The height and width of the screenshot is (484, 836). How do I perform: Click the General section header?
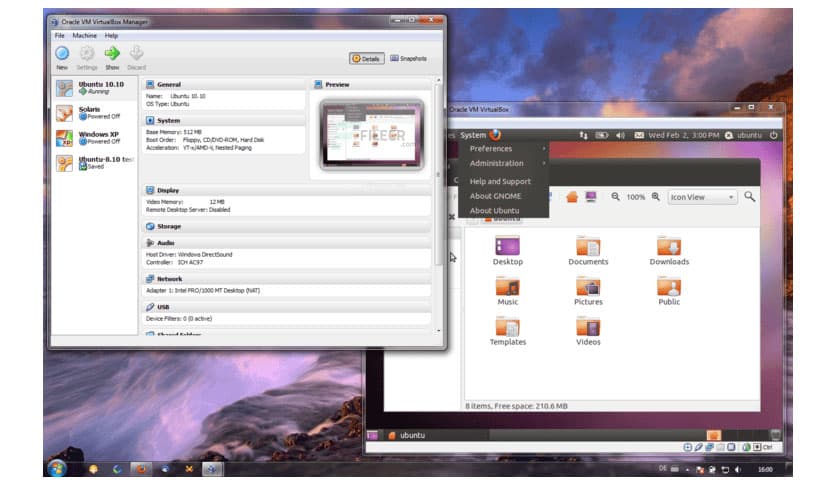(x=224, y=85)
